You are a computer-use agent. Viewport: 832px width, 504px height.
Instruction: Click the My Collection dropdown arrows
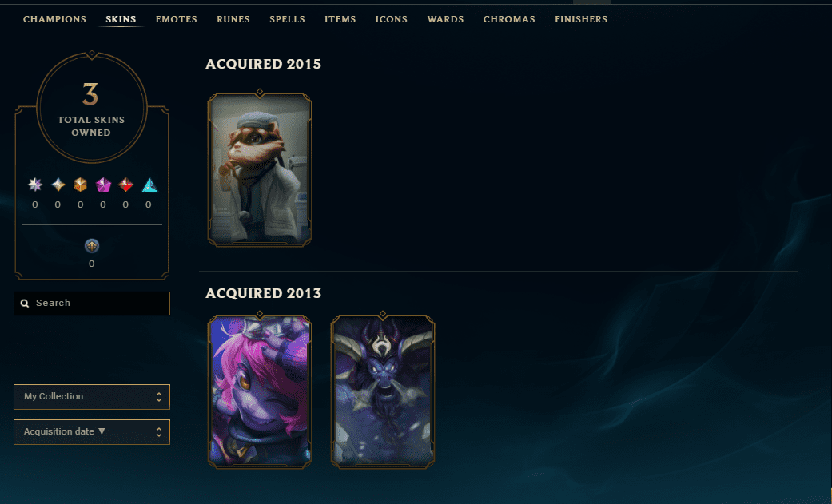coord(159,397)
